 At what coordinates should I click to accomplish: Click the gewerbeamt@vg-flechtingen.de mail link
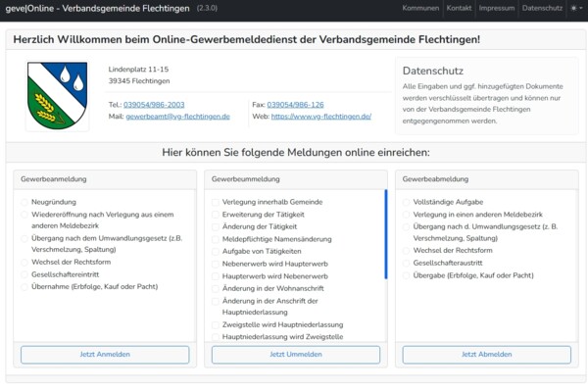177,117
